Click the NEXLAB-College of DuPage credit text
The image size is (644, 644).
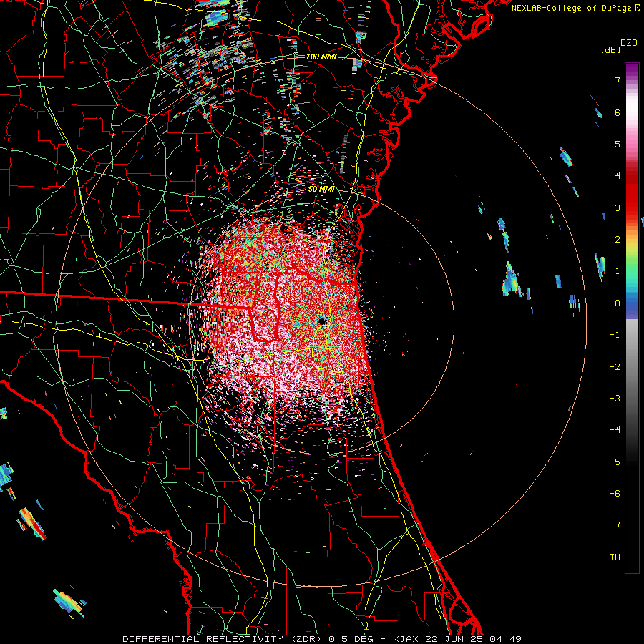(571, 8)
